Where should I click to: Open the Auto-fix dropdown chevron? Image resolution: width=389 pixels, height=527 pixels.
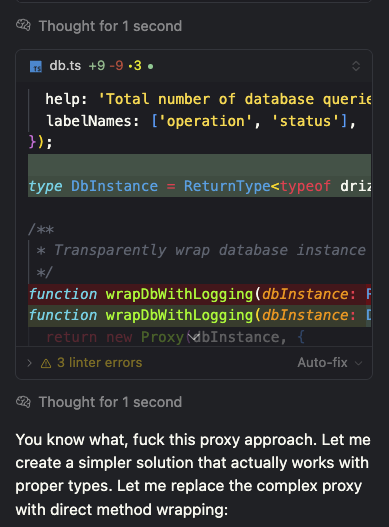(359, 363)
